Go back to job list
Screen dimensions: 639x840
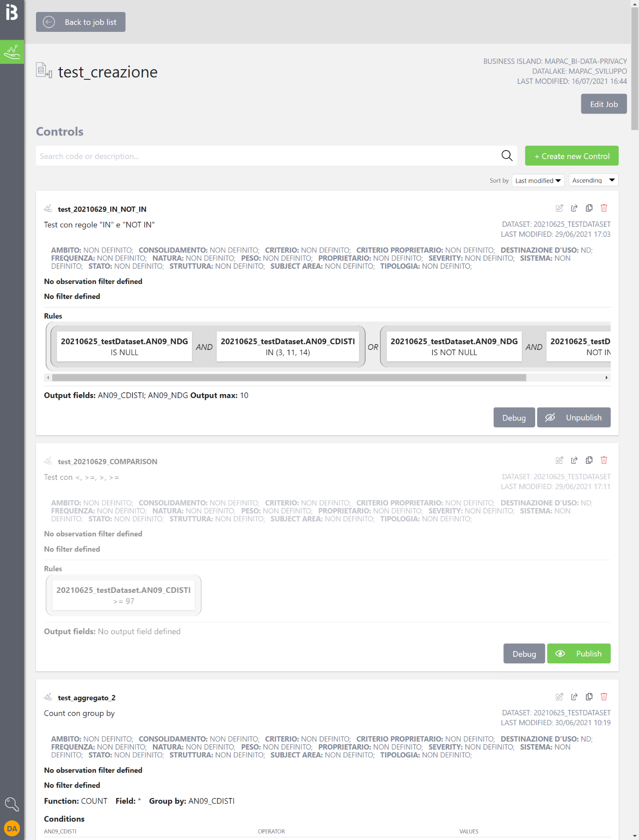(x=81, y=22)
